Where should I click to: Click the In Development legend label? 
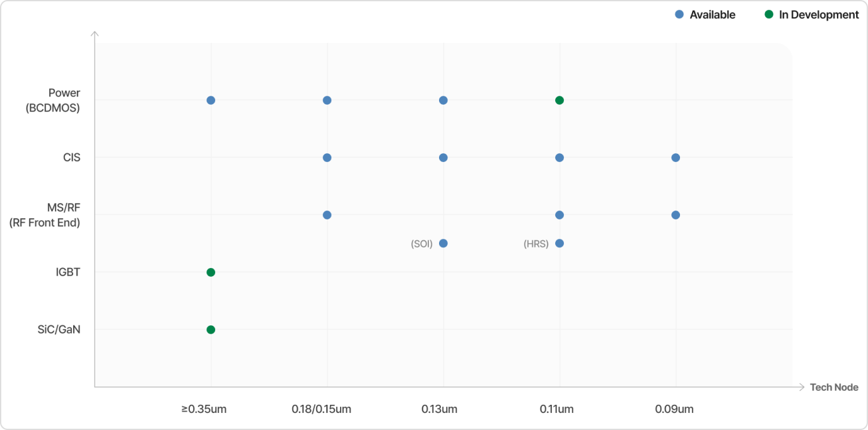(x=819, y=15)
